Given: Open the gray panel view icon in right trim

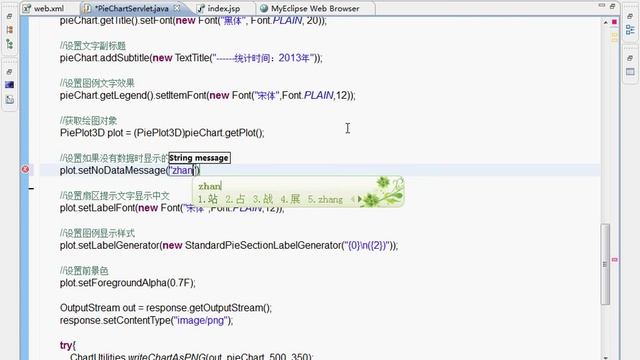Looking at the screenshot, I should point(630,72).
